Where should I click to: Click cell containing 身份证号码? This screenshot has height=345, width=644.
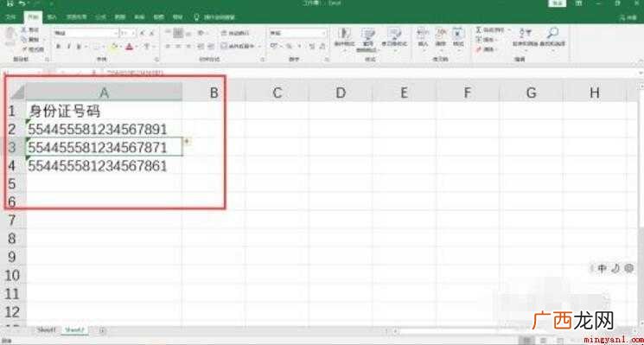pos(105,111)
